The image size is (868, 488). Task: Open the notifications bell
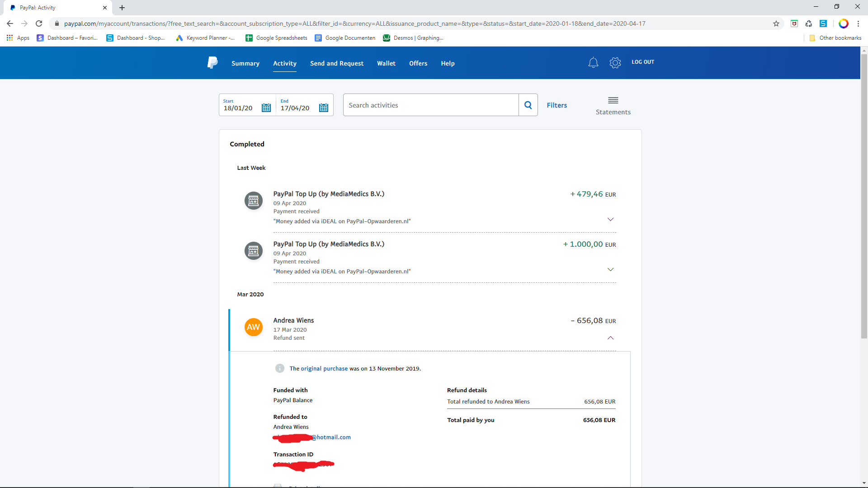coord(593,62)
